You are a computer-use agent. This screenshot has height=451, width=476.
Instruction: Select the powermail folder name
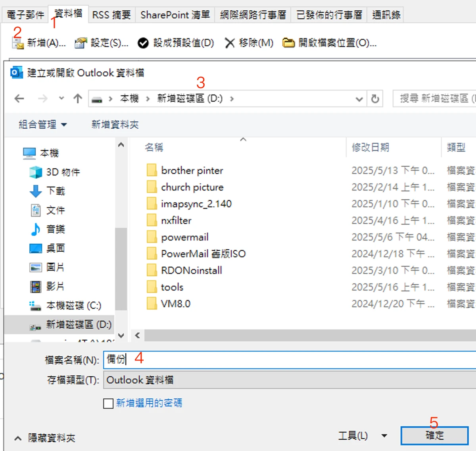click(x=184, y=237)
